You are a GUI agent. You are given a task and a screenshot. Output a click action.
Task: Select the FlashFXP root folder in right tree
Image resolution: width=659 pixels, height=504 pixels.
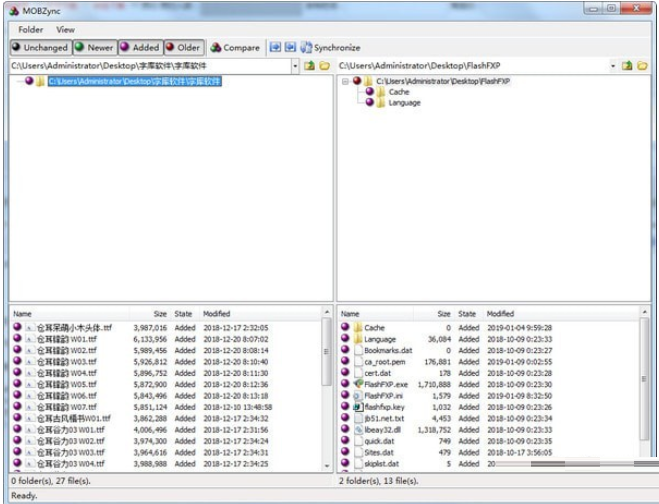point(443,81)
